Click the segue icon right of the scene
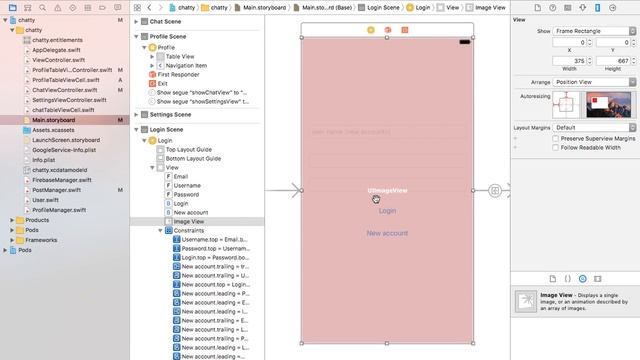 [495, 190]
